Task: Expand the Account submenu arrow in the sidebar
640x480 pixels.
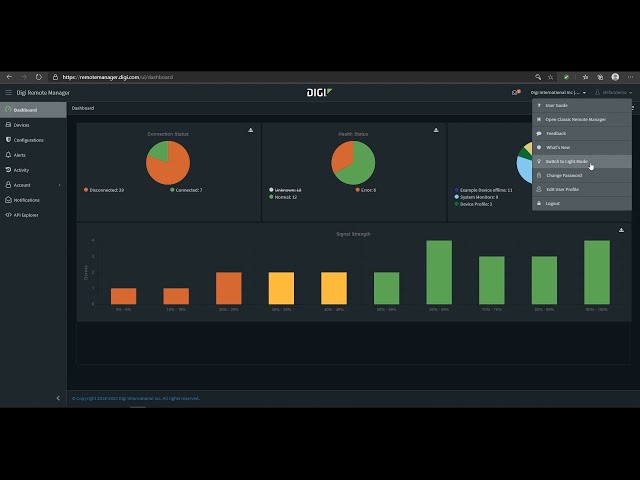Action: 60,185
